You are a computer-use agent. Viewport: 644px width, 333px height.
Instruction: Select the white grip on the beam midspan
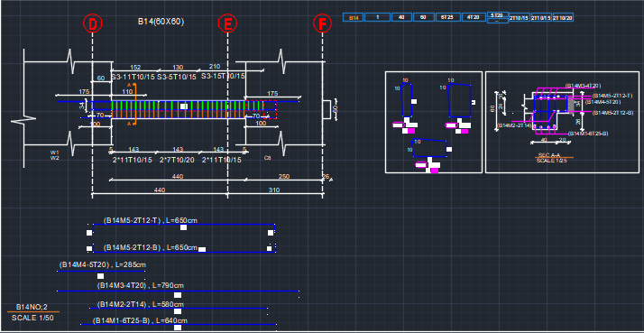[x=184, y=106]
